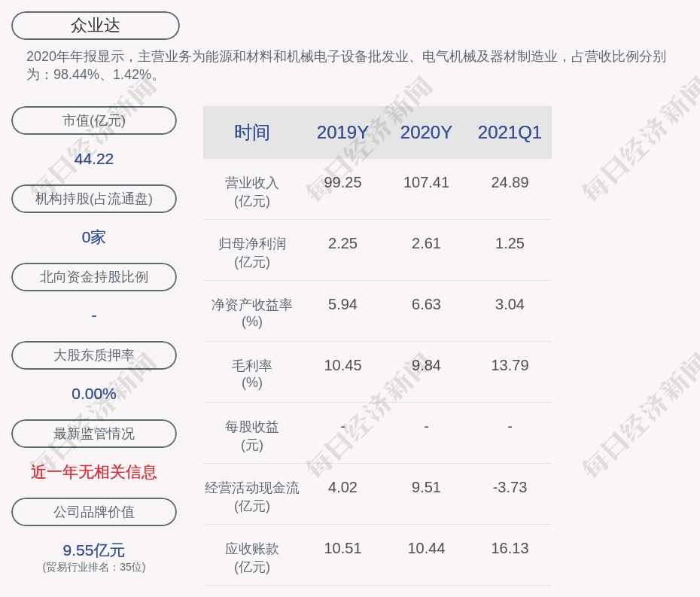Select the cash flow value 4.02
700x597 pixels.
click(342, 488)
